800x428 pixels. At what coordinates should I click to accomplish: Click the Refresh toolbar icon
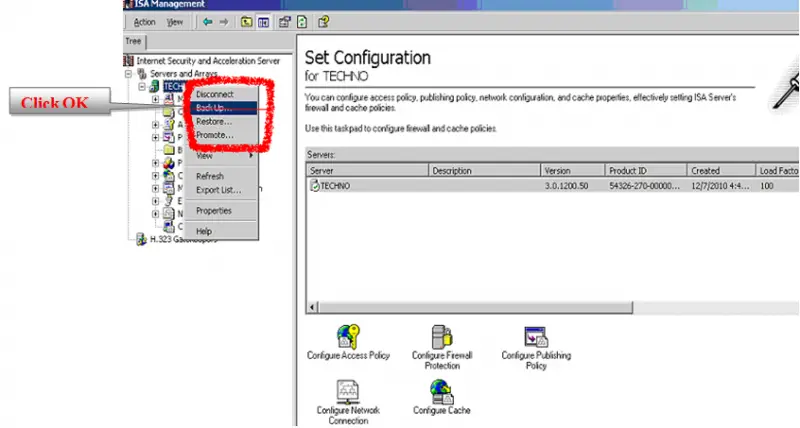click(x=302, y=22)
